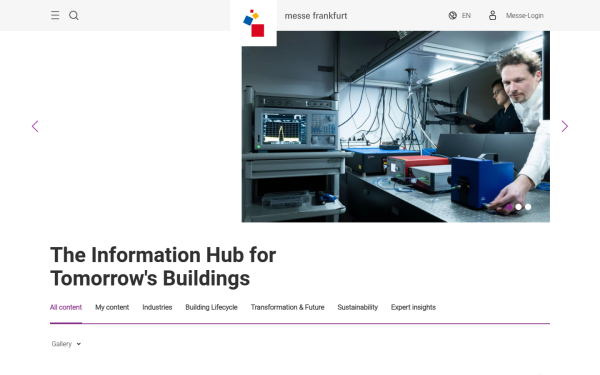Click the Information Hub headline
The width and height of the screenshot is (600, 375).
pyautogui.click(x=163, y=266)
